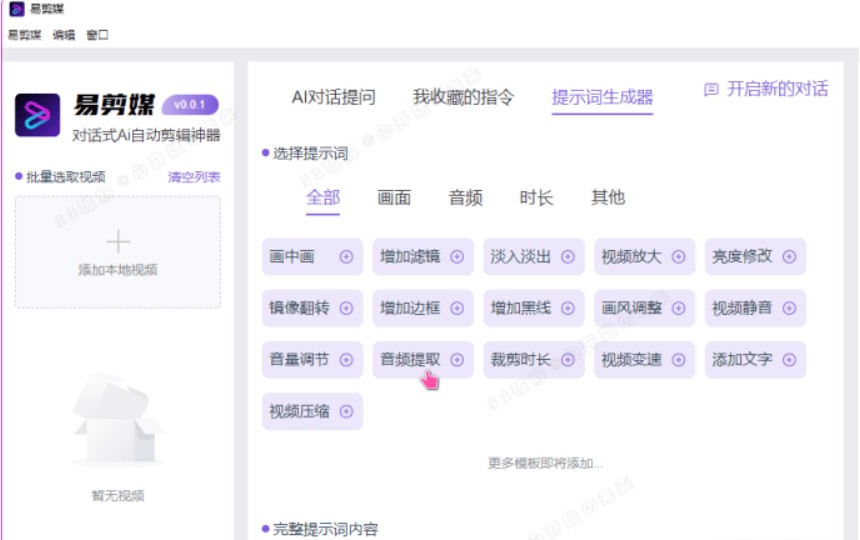
Task: Click plus icon on 视频放大 chip
Action: coord(678,257)
